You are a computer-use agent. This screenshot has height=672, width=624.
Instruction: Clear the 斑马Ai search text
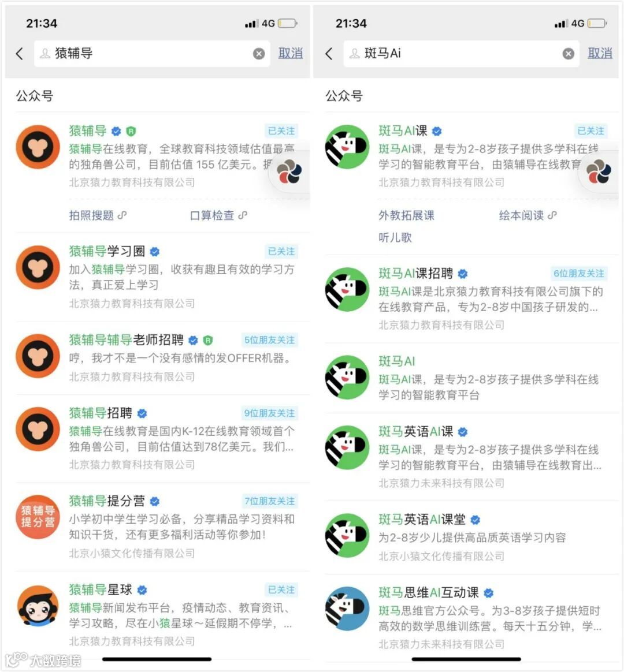point(569,54)
